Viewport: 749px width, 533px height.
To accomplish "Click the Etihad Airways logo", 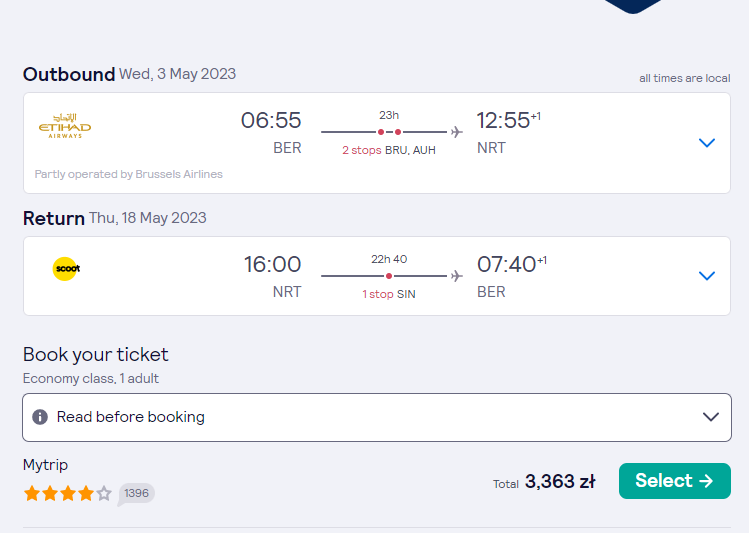I will (x=65, y=126).
